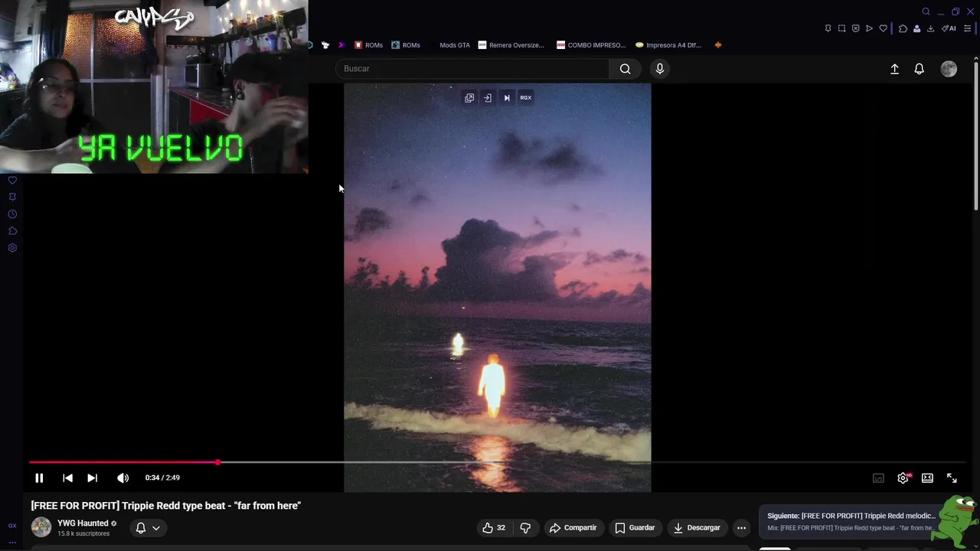Open the Impresora A4 Dtf bookmark
This screenshot has width=980, height=551.
668,45
